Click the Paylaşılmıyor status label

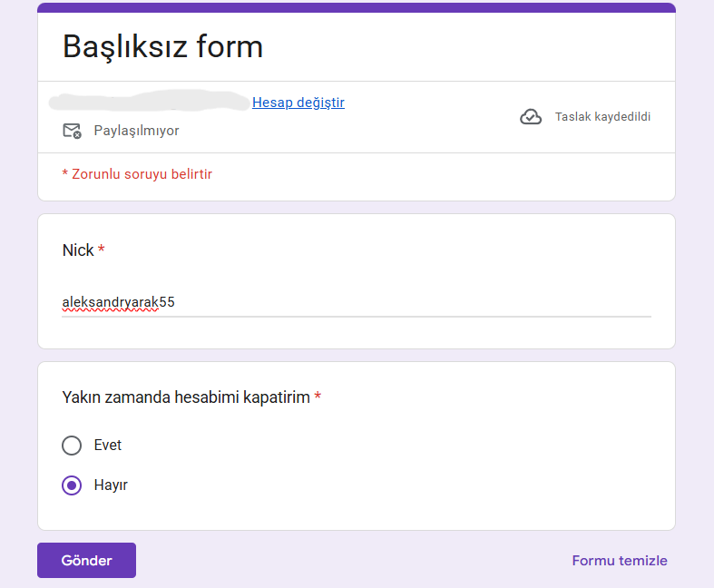136,131
